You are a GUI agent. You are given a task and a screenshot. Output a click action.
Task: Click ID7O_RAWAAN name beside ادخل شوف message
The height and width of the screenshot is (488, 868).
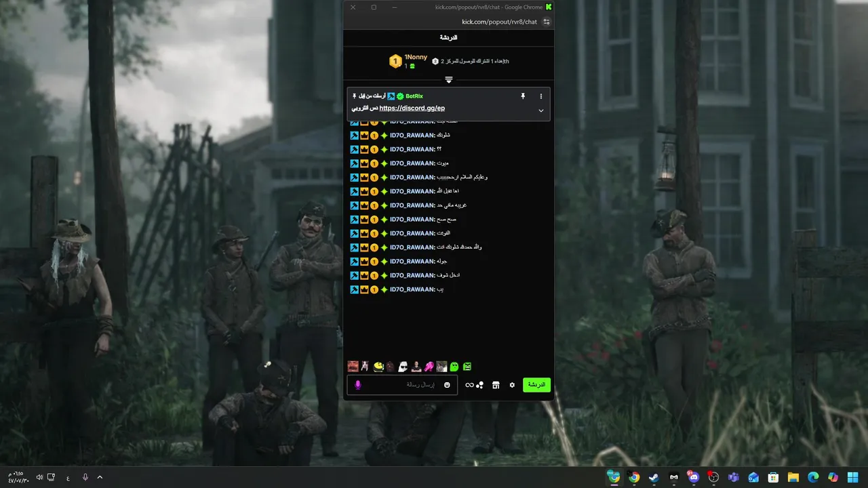pyautogui.click(x=412, y=275)
